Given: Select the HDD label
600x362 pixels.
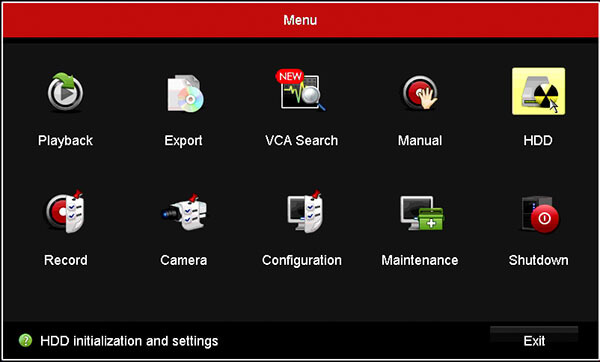Looking at the screenshot, I should (538, 140).
